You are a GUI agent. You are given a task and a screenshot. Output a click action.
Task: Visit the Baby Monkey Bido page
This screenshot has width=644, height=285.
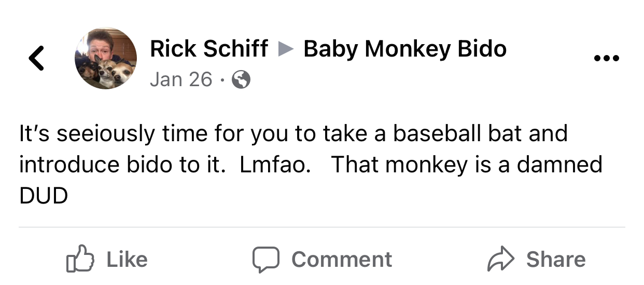click(x=404, y=49)
